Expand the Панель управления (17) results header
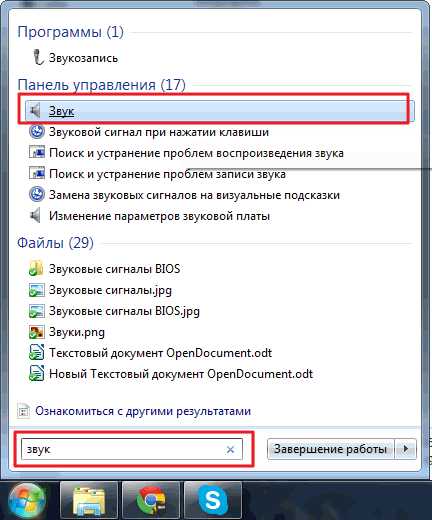 (x=101, y=85)
